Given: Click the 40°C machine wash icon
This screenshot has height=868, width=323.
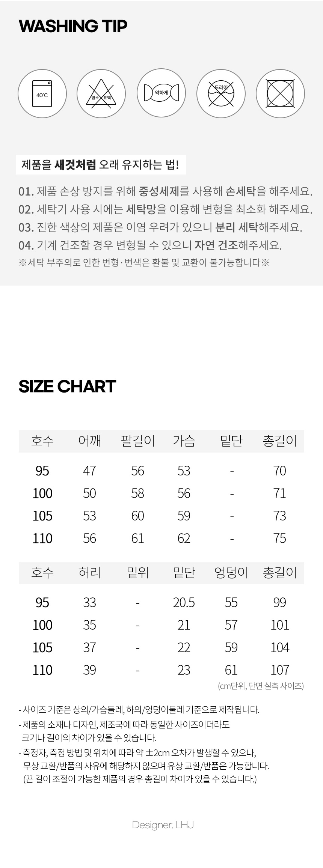Looking at the screenshot, I should pos(42,93).
